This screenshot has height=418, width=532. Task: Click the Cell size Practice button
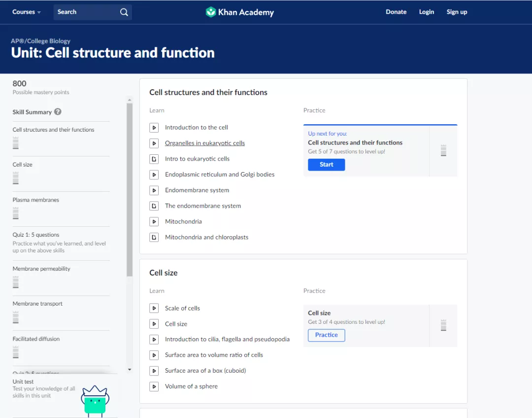point(326,335)
